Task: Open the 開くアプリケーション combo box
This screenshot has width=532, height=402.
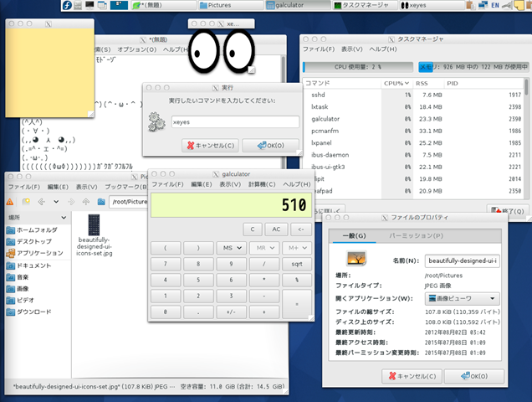Action: coord(463,298)
